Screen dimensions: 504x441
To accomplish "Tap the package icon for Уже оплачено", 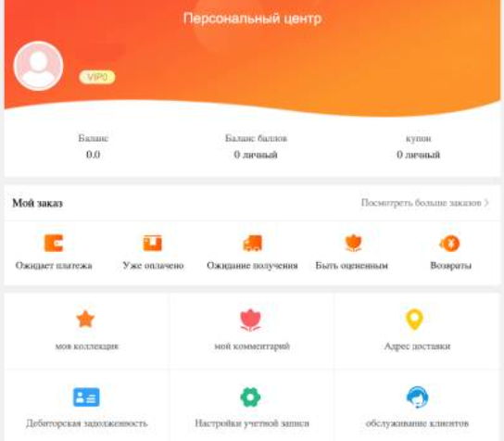I will click(152, 243).
